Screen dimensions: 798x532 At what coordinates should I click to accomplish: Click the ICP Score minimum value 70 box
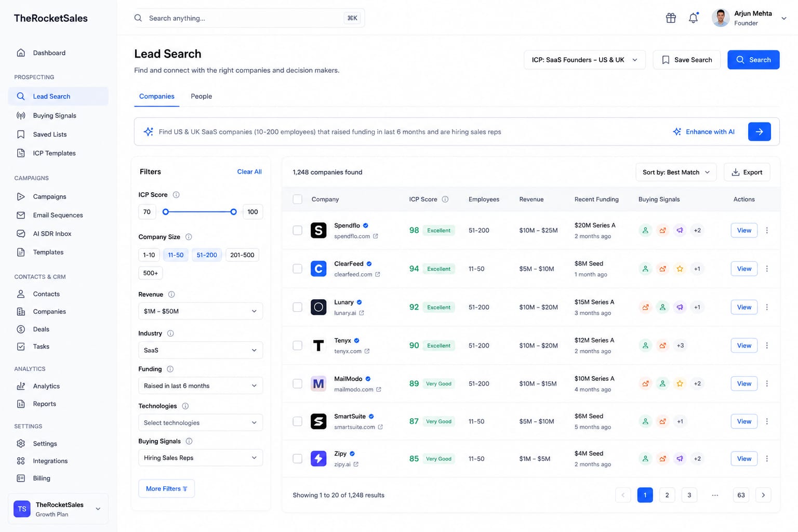click(147, 212)
